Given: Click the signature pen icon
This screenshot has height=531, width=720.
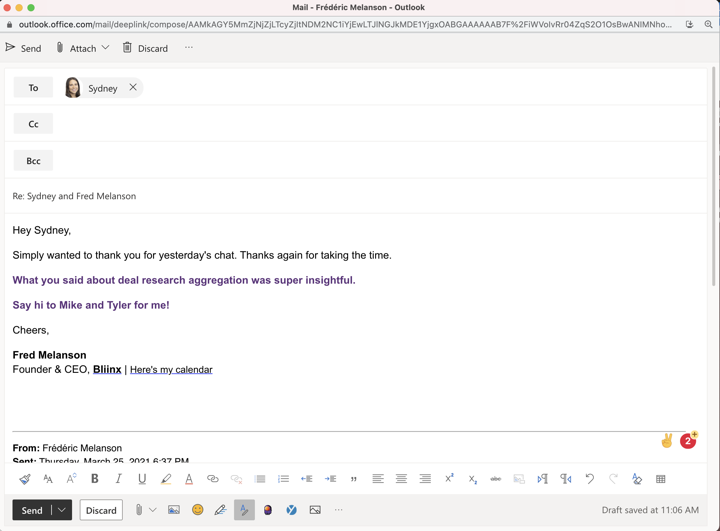Looking at the screenshot, I should (x=221, y=510).
